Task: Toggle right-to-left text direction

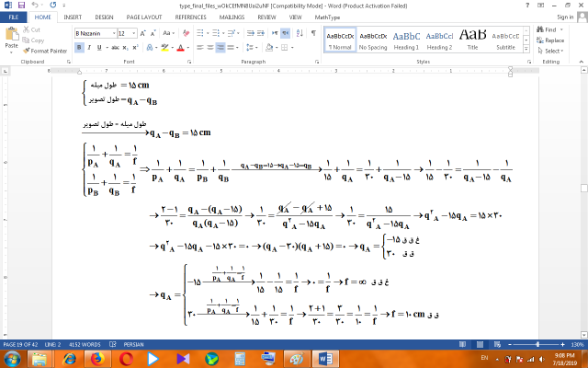Action: click(x=286, y=33)
